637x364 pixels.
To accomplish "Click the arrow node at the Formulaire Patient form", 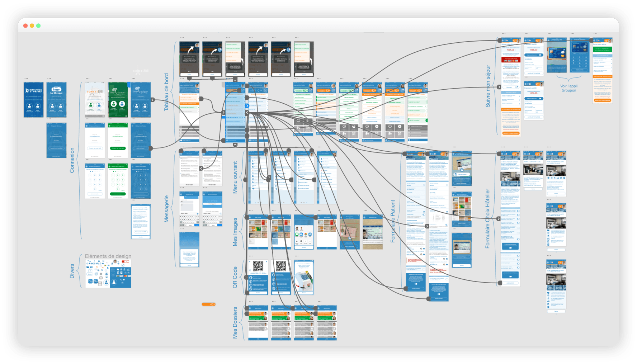I will click(427, 226).
